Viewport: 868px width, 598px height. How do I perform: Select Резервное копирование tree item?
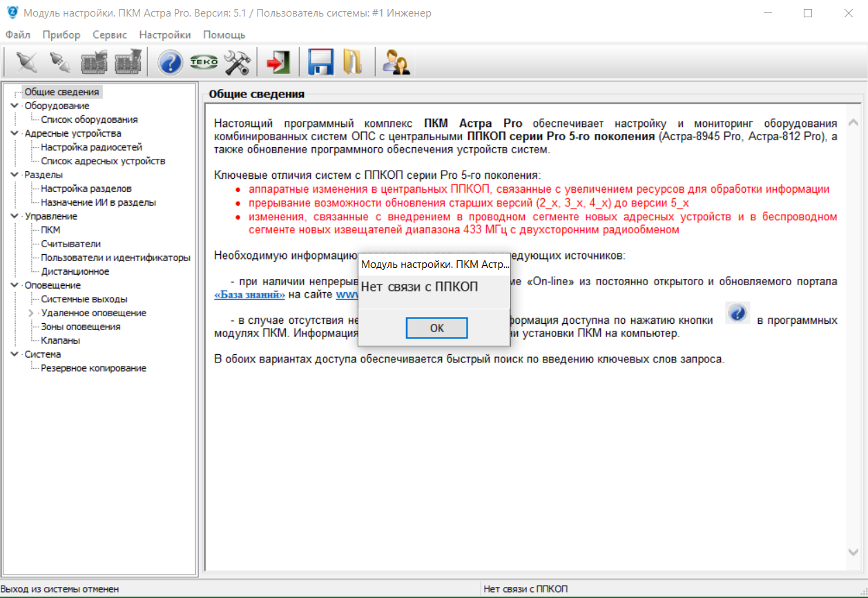coord(93,368)
